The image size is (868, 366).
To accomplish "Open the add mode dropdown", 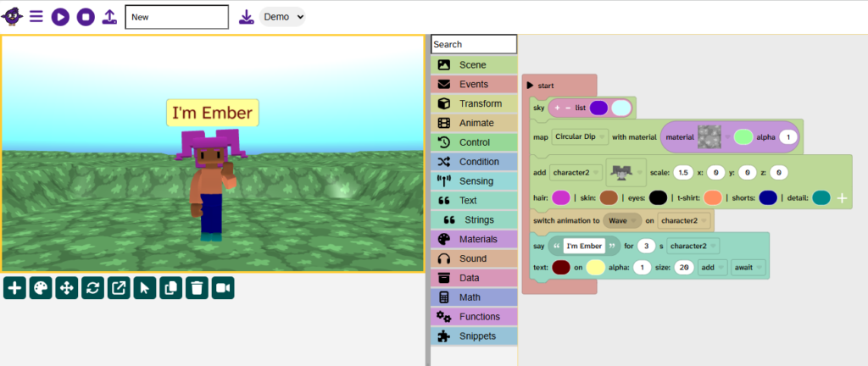I will 713,268.
